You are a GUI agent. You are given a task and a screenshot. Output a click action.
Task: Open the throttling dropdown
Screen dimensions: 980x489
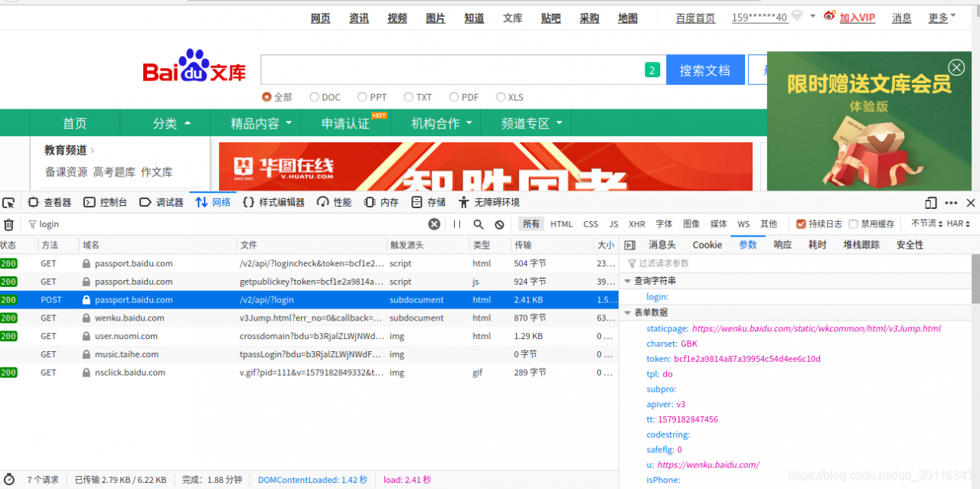pyautogui.click(x=926, y=224)
